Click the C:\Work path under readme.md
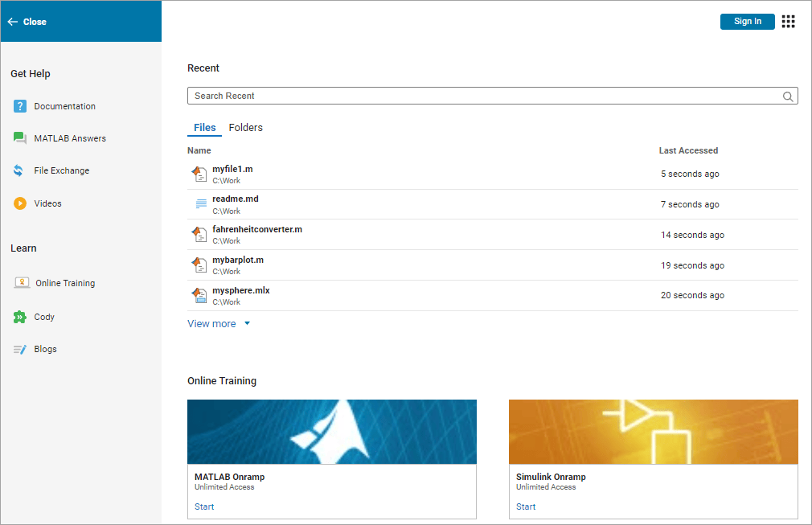Screen dimensions: 812x525 coord(226,211)
